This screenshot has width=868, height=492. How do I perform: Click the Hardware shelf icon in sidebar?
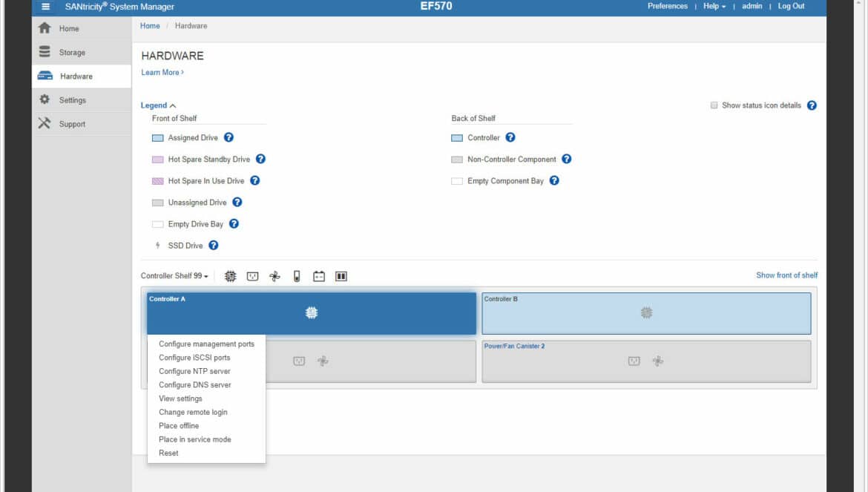pos(45,76)
